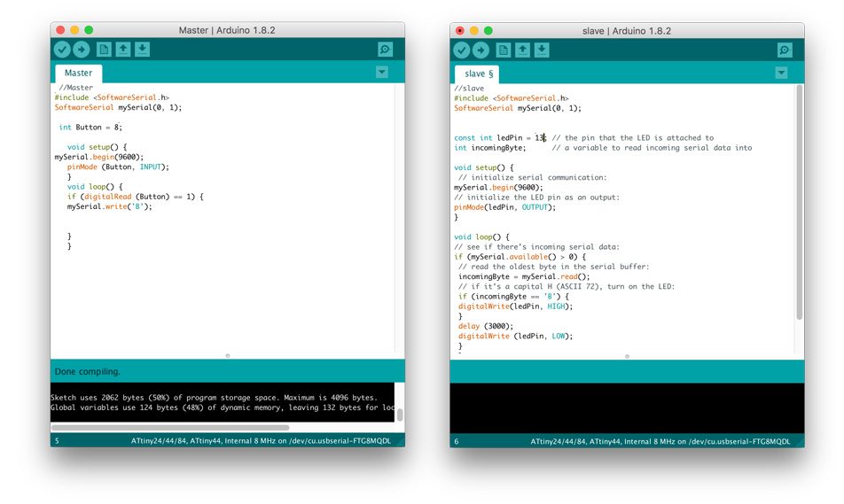Screen dimensions: 844x504
Task: Click 'int incomingByte;' line in slave
Action: coord(489,148)
